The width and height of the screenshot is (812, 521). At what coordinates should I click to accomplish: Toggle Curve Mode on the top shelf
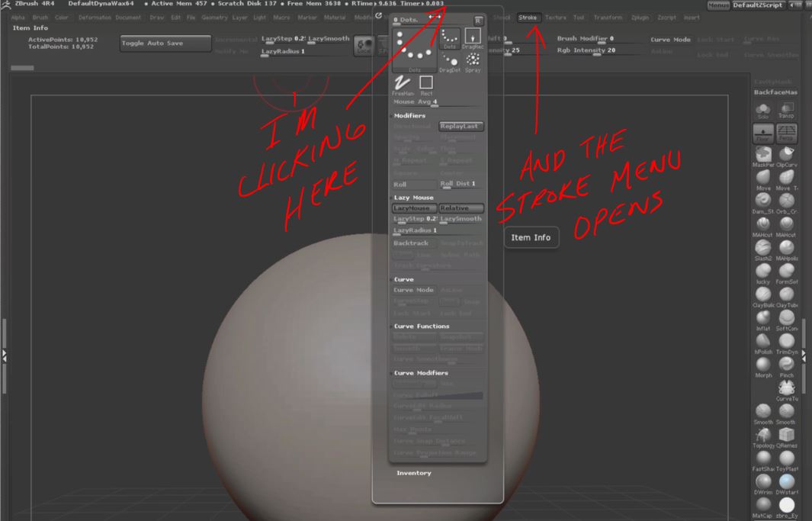tap(671, 40)
